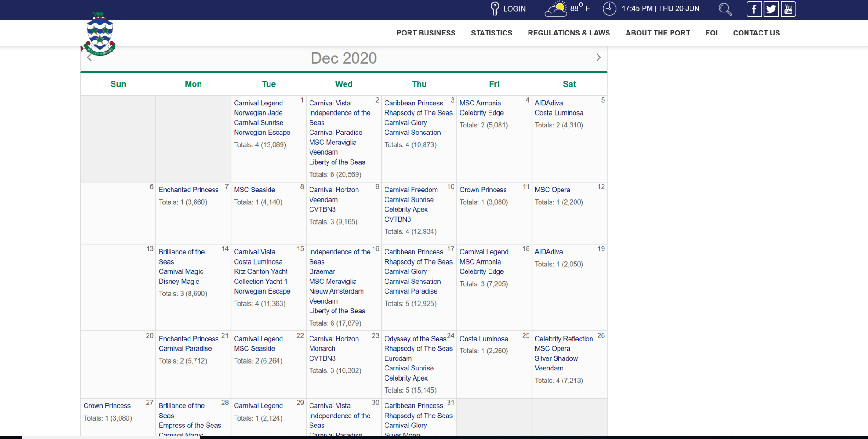Open Norwegian Jade on Dec 1
868x439 pixels.
[x=258, y=113]
